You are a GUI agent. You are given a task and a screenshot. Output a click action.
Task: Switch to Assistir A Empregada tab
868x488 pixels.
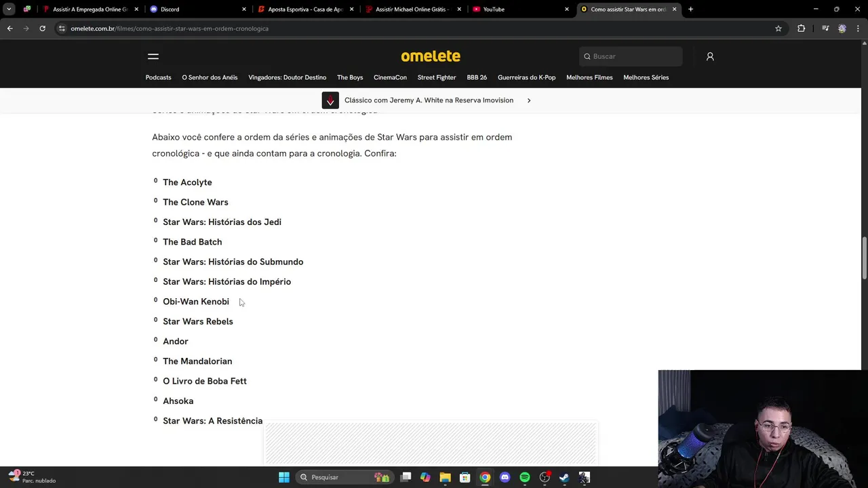pyautogui.click(x=90, y=9)
